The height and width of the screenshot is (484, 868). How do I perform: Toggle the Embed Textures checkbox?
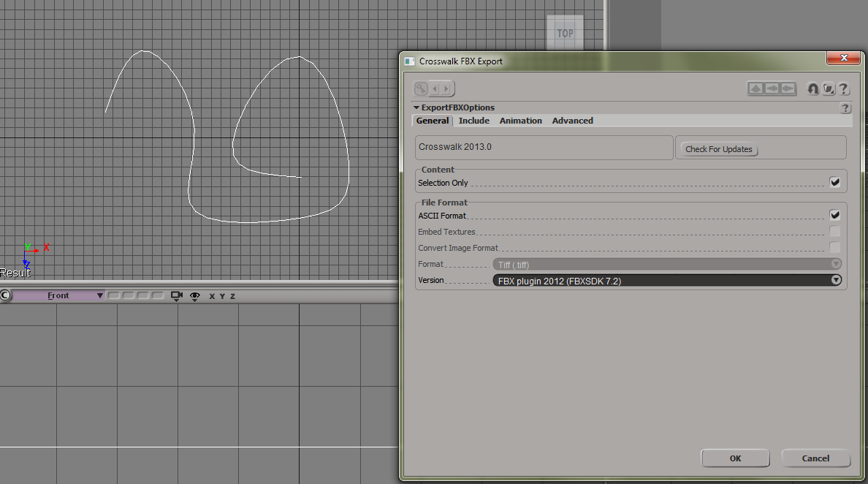point(834,232)
